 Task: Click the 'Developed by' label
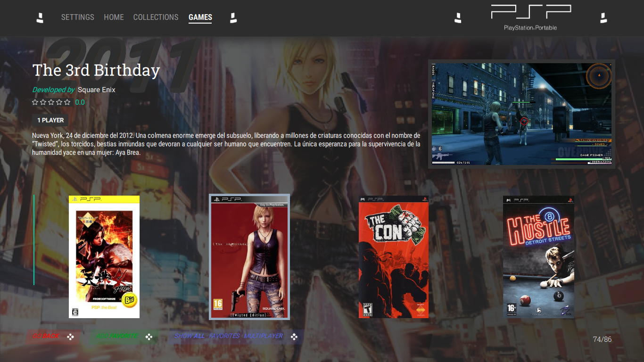tap(53, 90)
